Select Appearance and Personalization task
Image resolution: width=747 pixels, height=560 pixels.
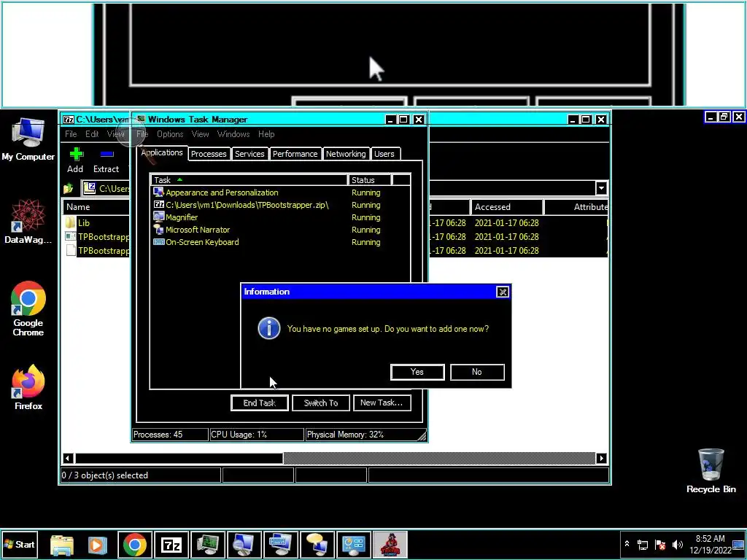point(280,192)
